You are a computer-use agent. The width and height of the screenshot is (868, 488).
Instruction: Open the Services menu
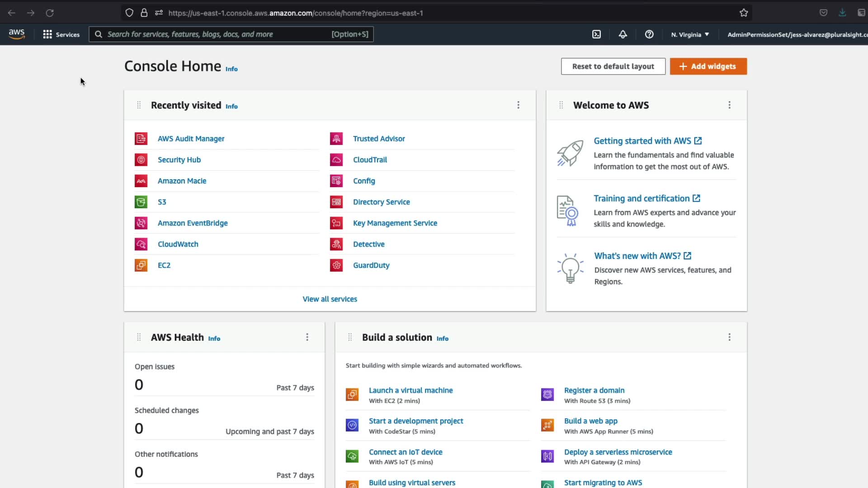(x=61, y=34)
